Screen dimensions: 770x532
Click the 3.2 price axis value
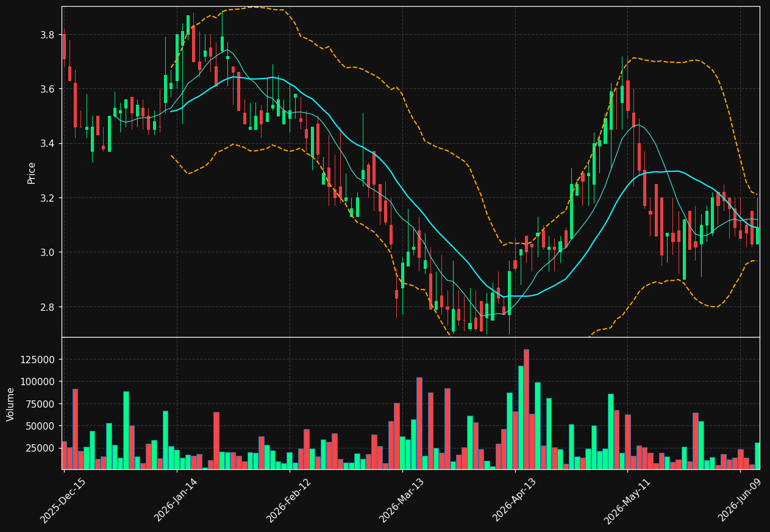(x=49, y=198)
